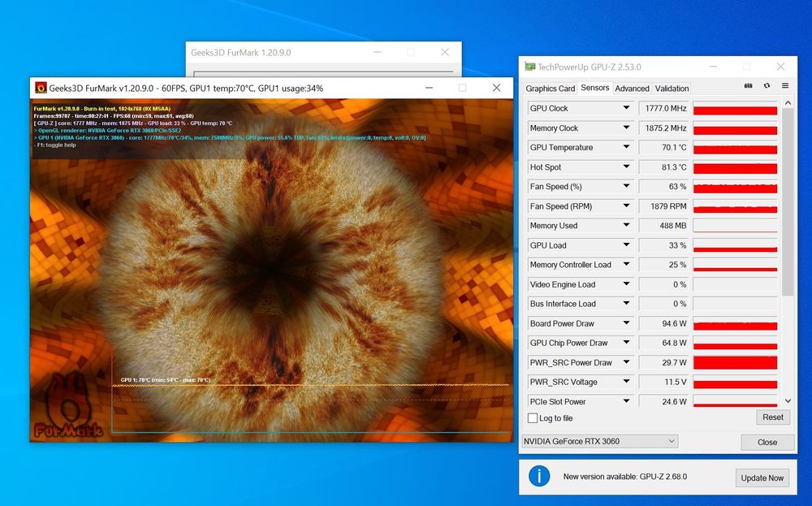Click the Memory Used 488 MB value
This screenshot has width=812, height=506.
click(663, 226)
